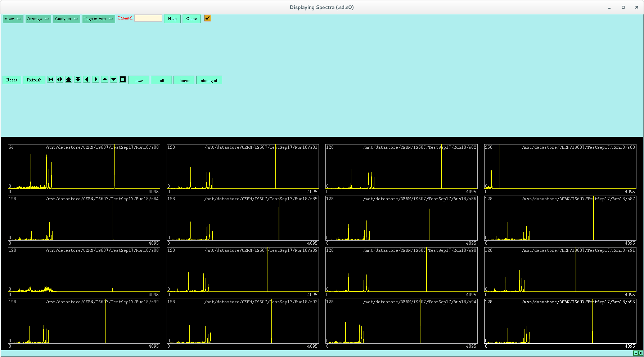The width and height of the screenshot is (644, 357).
Task: Click the horizontal expand arrows icon
Action: click(60, 80)
